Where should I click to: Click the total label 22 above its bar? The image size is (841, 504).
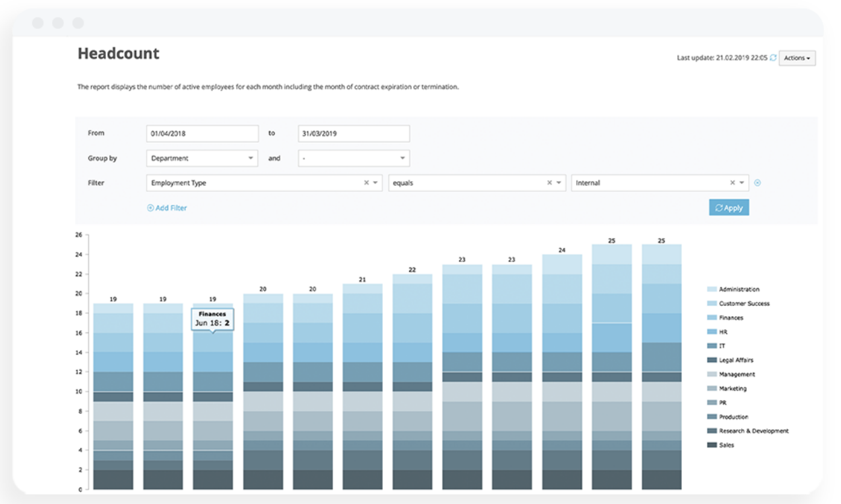pyautogui.click(x=412, y=270)
